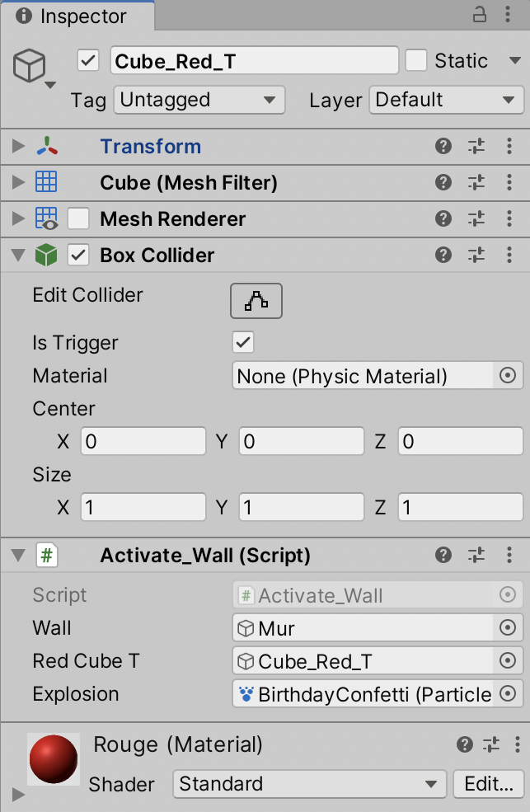Open Box Collider preset settings icon
The height and width of the screenshot is (812, 530).
tap(476, 256)
